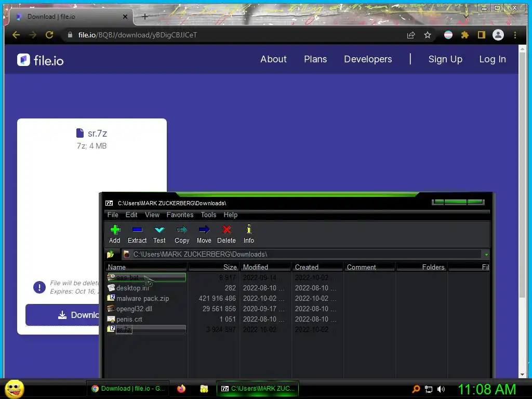Screen dimensions: 532x399
Task: Open the File menu in 7-Zip
Action: pos(113,215)
